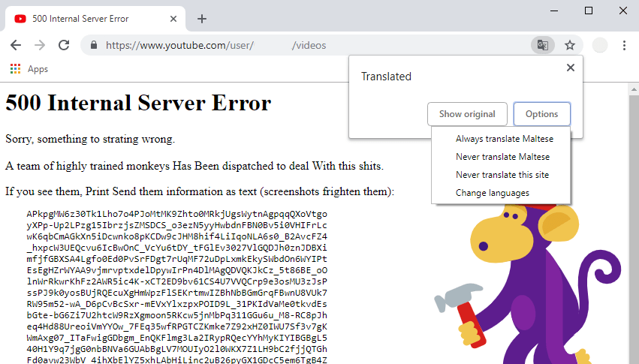Image resolution: width=639 pixels, height=364 pixels.
Task: Click the YouTube URL in address bar
Action: [x=216, y=45]
